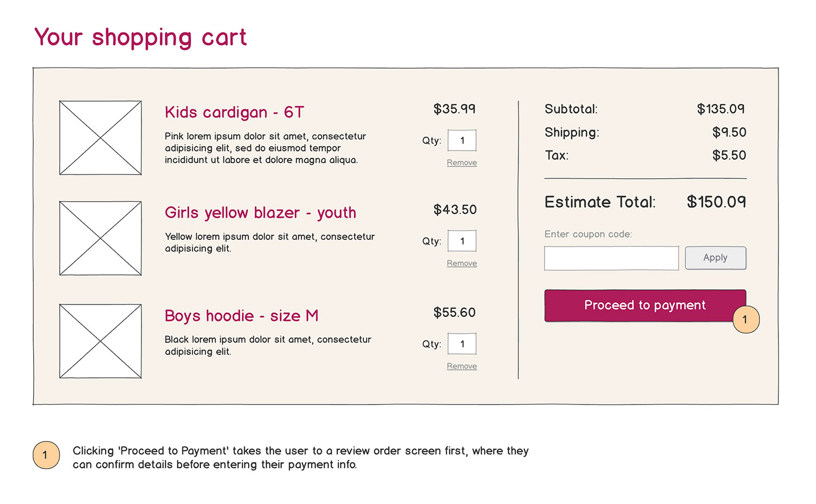Click annotation marker 1 on payment button
816x504 pixels.
pyautogui.click(x=746, y=320)
